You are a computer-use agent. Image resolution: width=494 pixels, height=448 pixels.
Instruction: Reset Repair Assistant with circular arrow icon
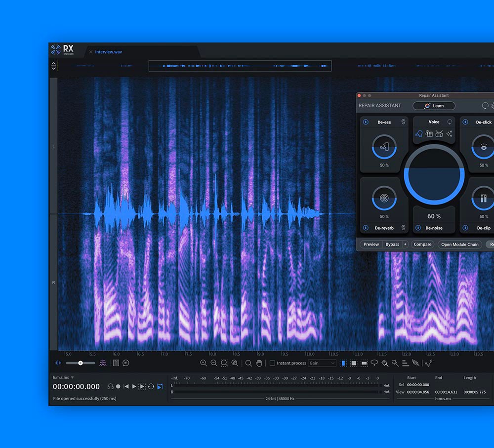tap(485, 106)
